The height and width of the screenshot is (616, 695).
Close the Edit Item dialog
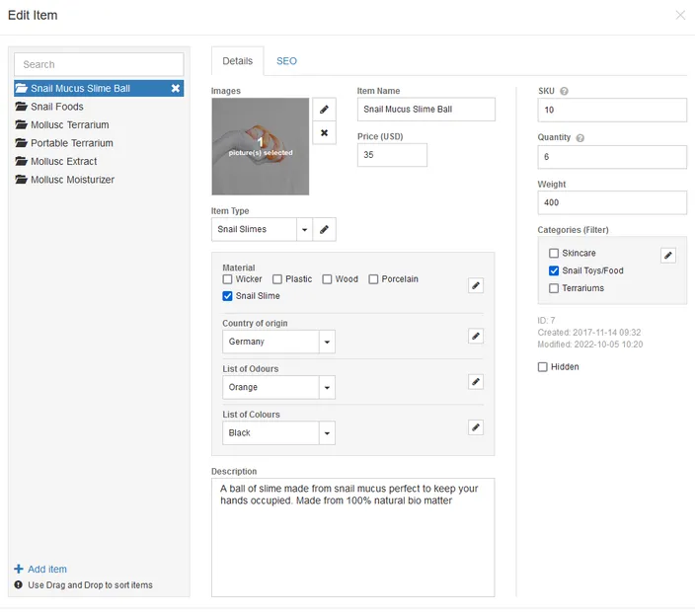tap(680, 15)
